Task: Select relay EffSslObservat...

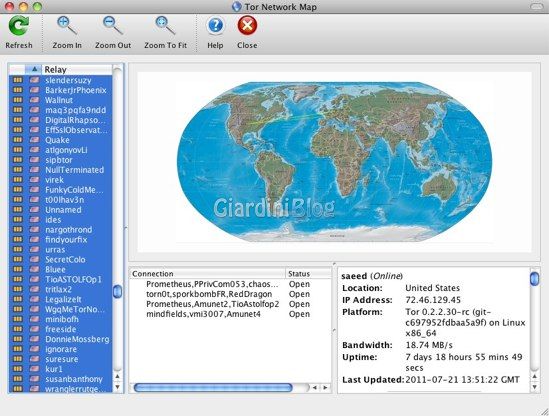Action: [x=76, y=130]
